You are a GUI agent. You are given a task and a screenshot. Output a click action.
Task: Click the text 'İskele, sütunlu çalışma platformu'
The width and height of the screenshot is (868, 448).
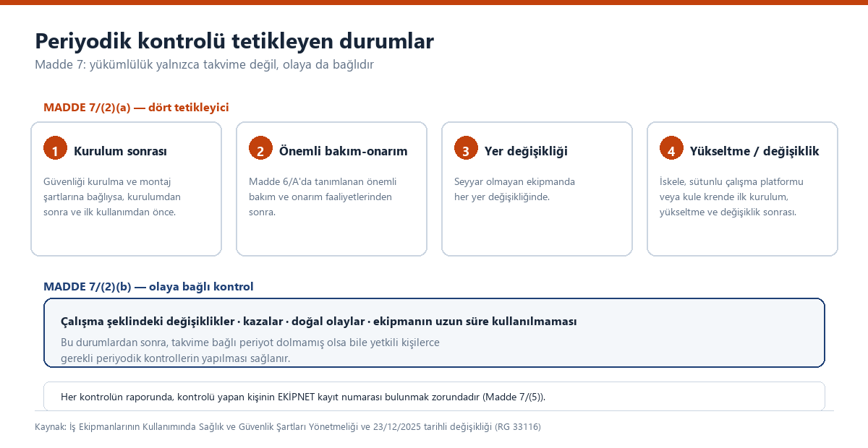tap(731, 197)
